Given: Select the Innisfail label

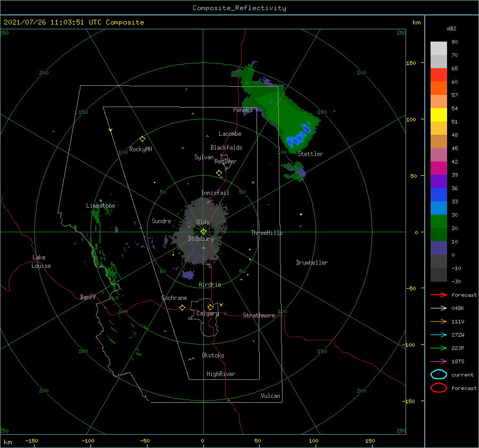Looking at the screenshot, I should pos(215,193).
